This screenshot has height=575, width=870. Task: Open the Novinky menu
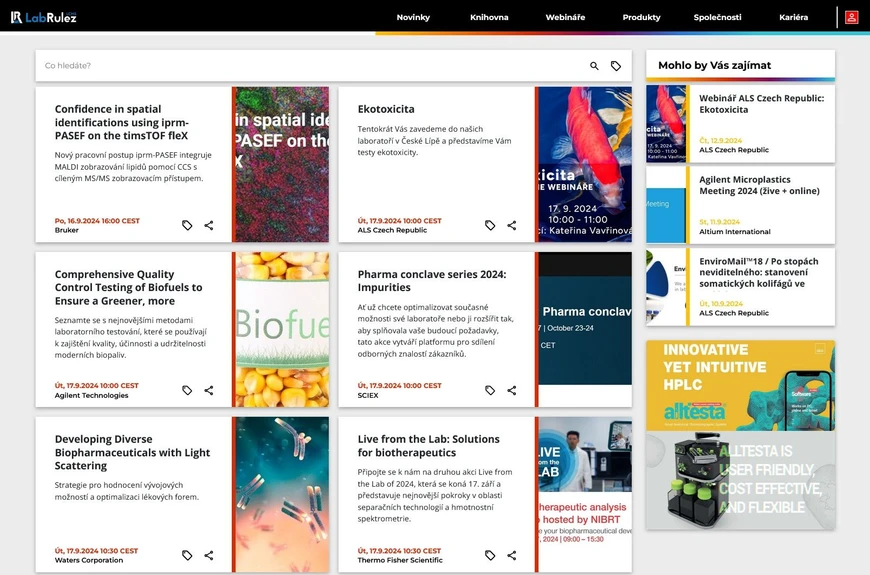(x=413, y=17)
